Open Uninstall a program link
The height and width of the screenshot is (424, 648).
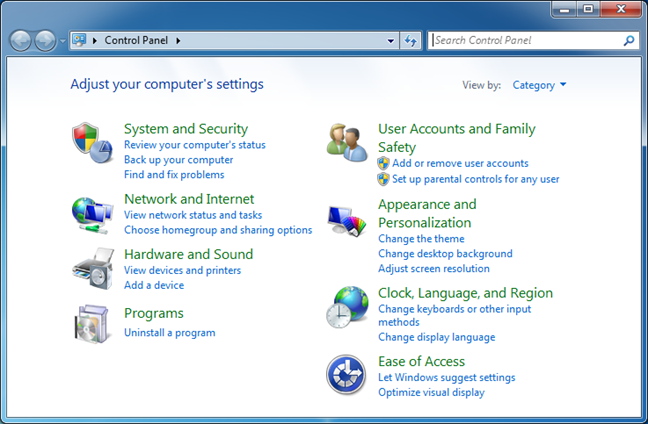169,332
